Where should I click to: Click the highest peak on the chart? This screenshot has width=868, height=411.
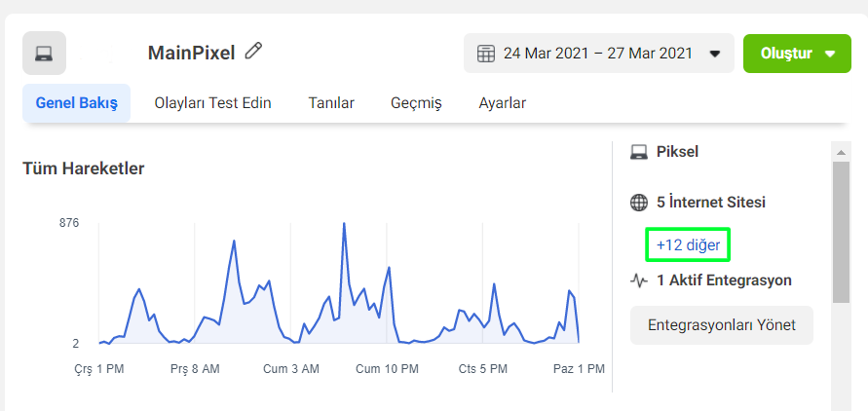tap(344, 224)
